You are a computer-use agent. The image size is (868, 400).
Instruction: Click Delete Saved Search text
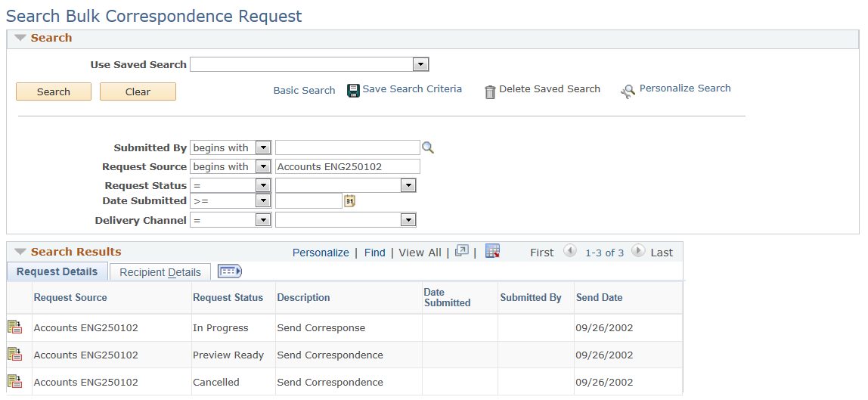click(x=550, y=88)
